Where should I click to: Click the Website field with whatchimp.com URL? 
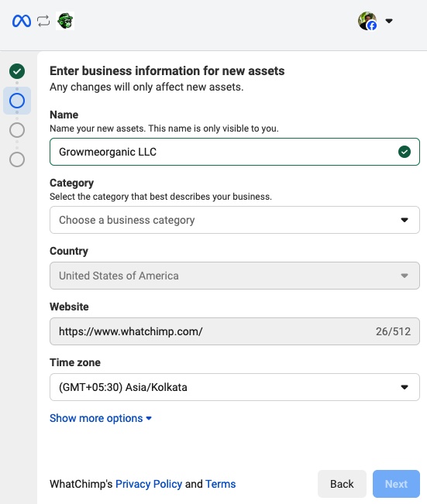click(x=235, y=331)
